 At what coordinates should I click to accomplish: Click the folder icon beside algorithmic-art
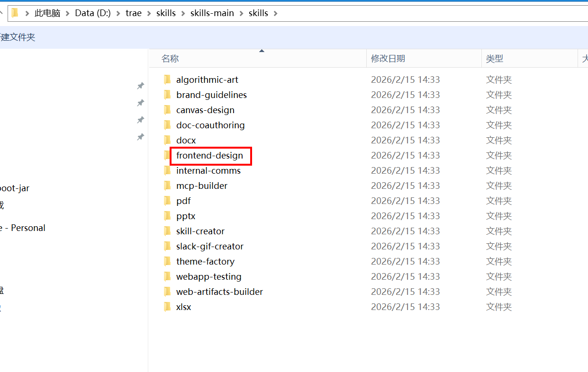click(x=167, y=80)
